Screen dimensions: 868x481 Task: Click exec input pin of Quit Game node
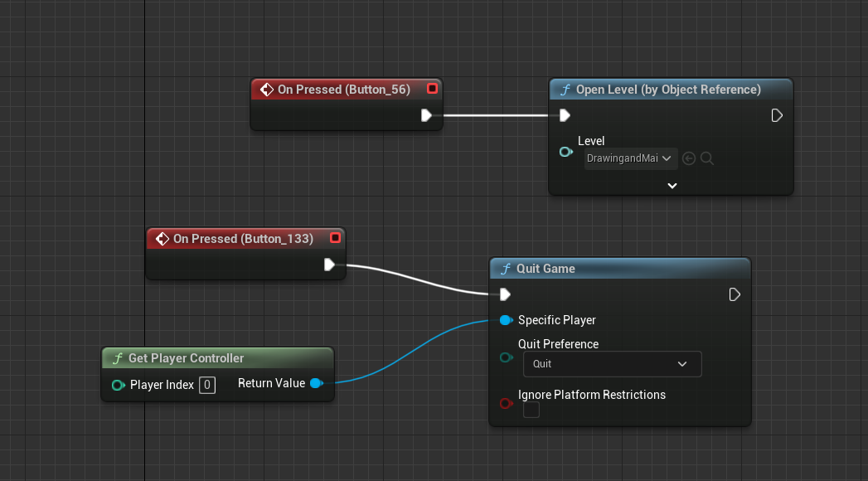pyautogui.click(x=505, y=294)
